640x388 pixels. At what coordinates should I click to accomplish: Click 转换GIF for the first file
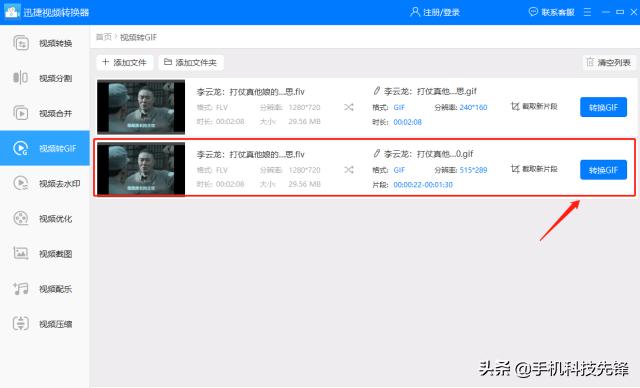[603, 107]
